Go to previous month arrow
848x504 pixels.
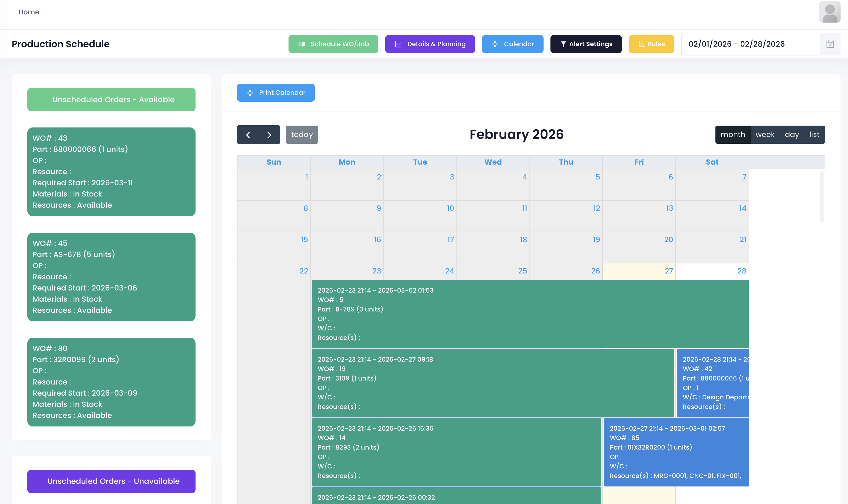pyautogui.click(x=248, y=135)
